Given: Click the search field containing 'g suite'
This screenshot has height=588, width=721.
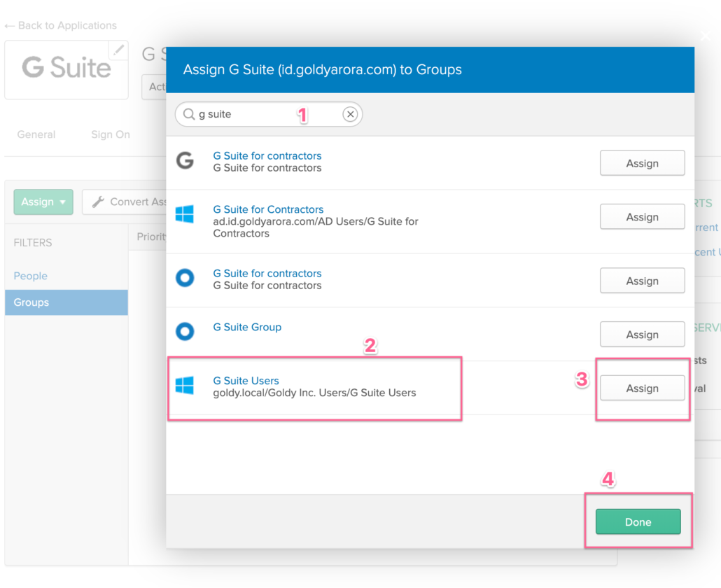Looking at the screenshot, I should 269,114.
